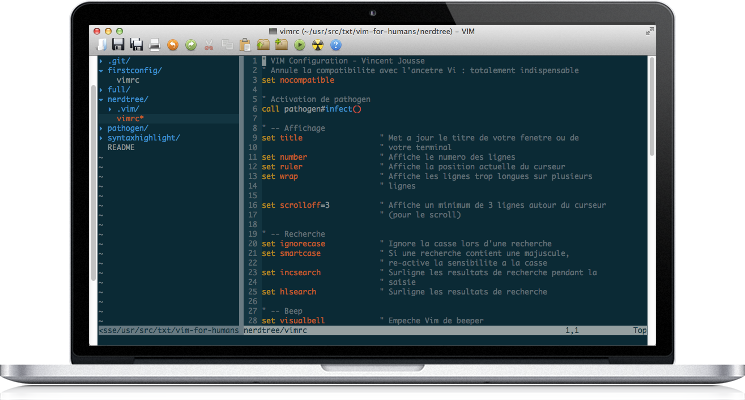Collapse the firstconfig/ folder arrow
The width and height of the screenshot is (745, 400).
pos(101,71)
